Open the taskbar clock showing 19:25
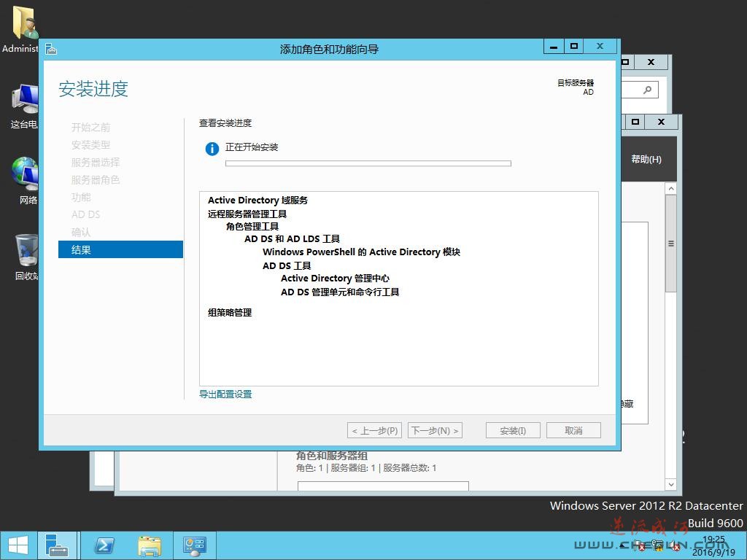This screenshot has height=560, width=747. (713, 545)
